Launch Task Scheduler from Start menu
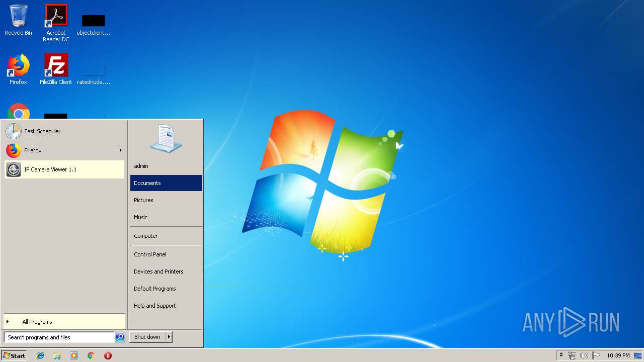Screen dimensions: 644x362 coord(64,131)
